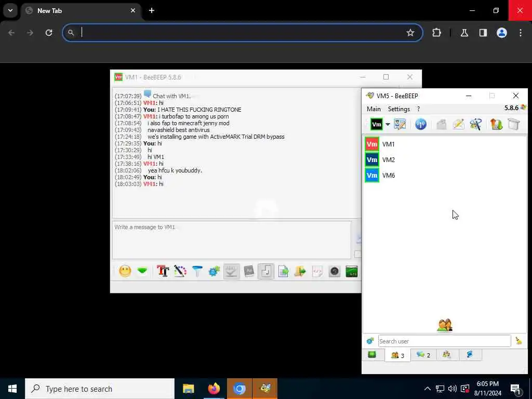Image resolution: width=532 pixels, height=399 pixels.
Task: Open the file transfers arrows icon
Action: pos(496,124)
